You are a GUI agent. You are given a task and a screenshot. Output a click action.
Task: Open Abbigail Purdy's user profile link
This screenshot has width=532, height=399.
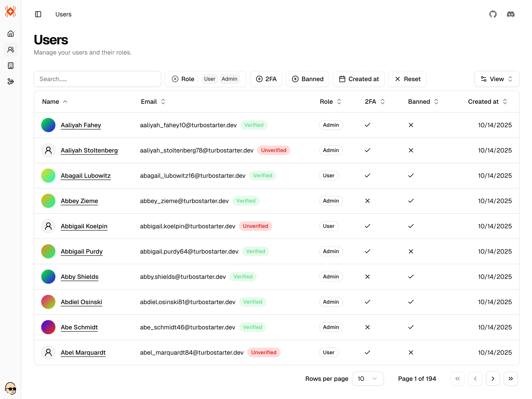coord(82,251)
